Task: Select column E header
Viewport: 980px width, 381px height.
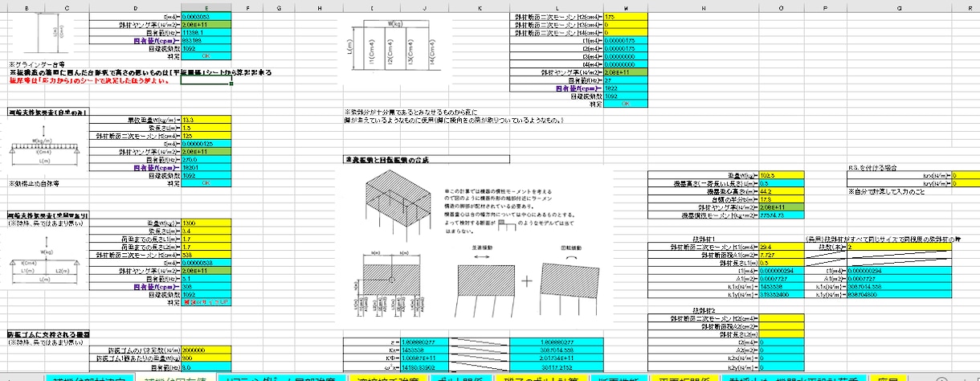Action: [206, 7]
